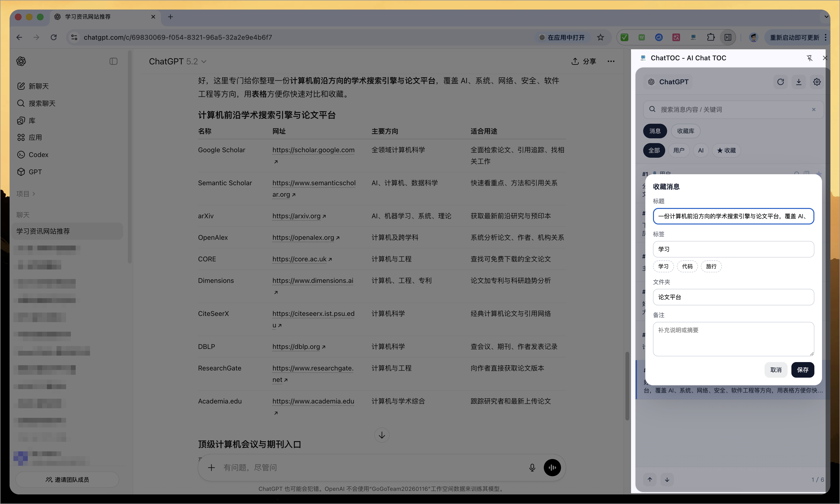Toggle the 收藏 starred filter chip
Image resolution: width=840 pixels, height=504 pixels.
(x=726, y=151)
